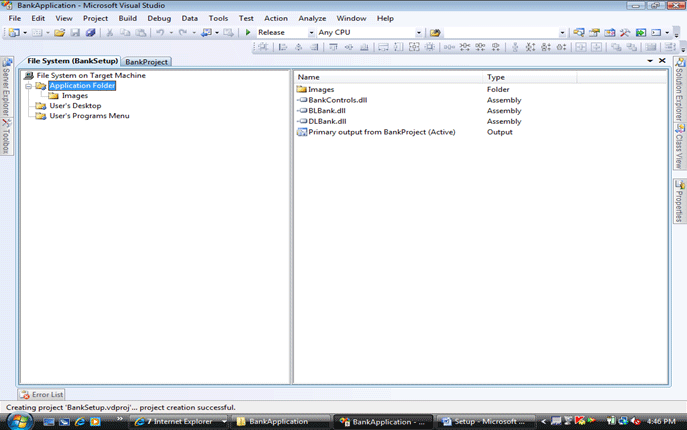Image resolution: width=687 pixels, height=430 pixels.
Task: Open Toolbox via hammer-wrench icon
Action: [625, 32]
